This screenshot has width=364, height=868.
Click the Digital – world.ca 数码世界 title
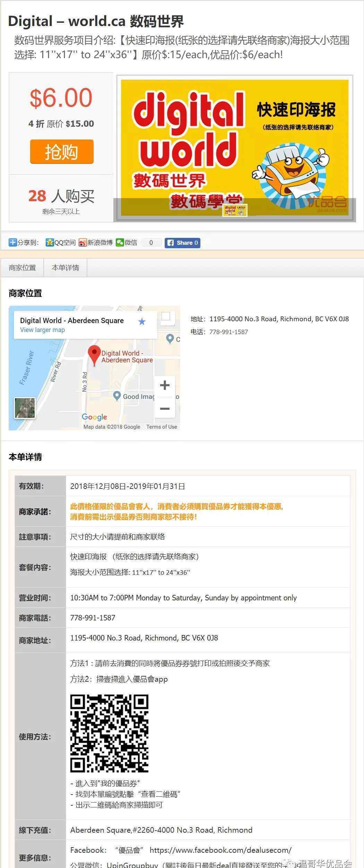pos(96,21)
